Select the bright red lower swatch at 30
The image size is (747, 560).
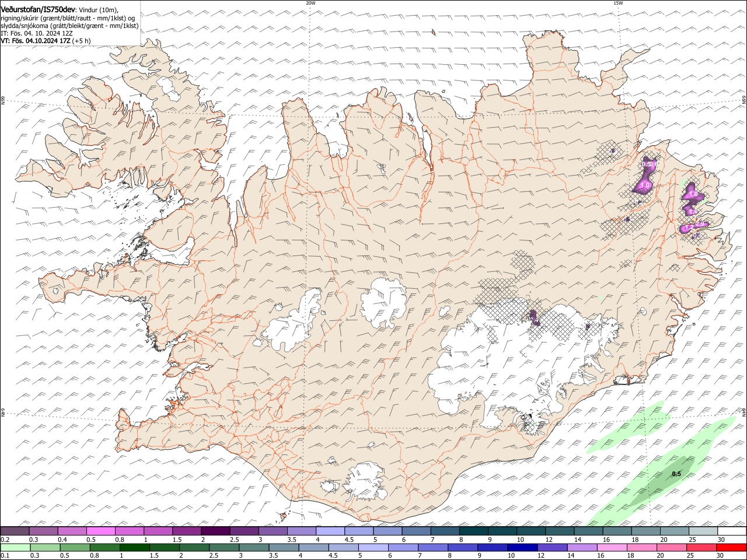pyautogui.click(x=731, y=548)
